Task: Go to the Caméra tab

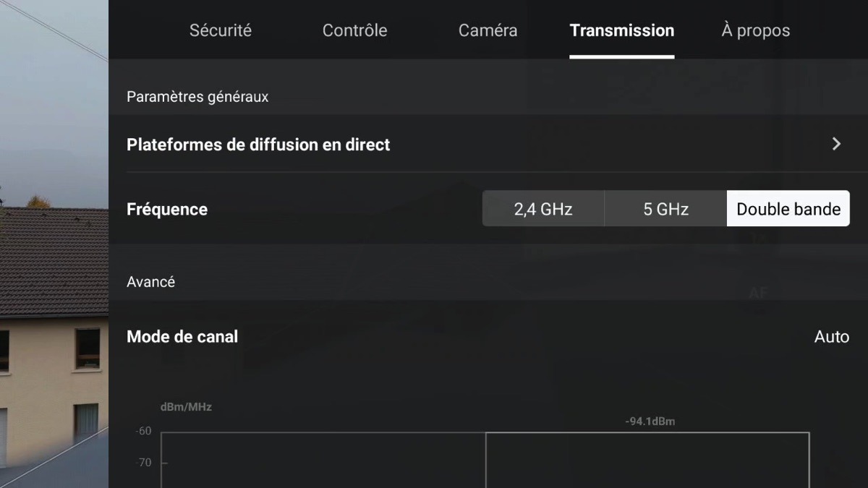Action: (488, 30)
